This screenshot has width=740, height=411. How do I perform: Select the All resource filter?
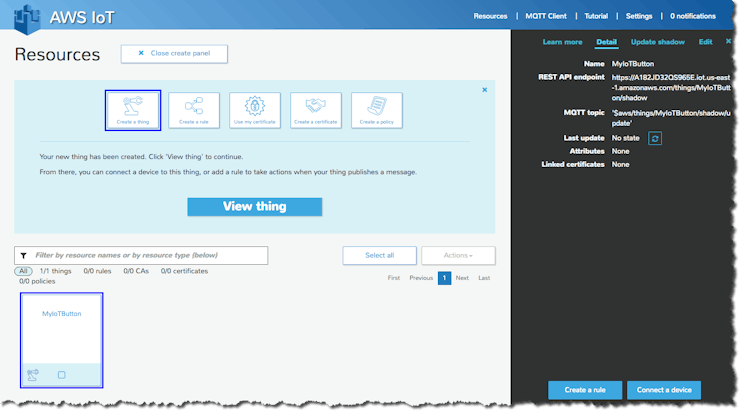click(x=23, y=271)
